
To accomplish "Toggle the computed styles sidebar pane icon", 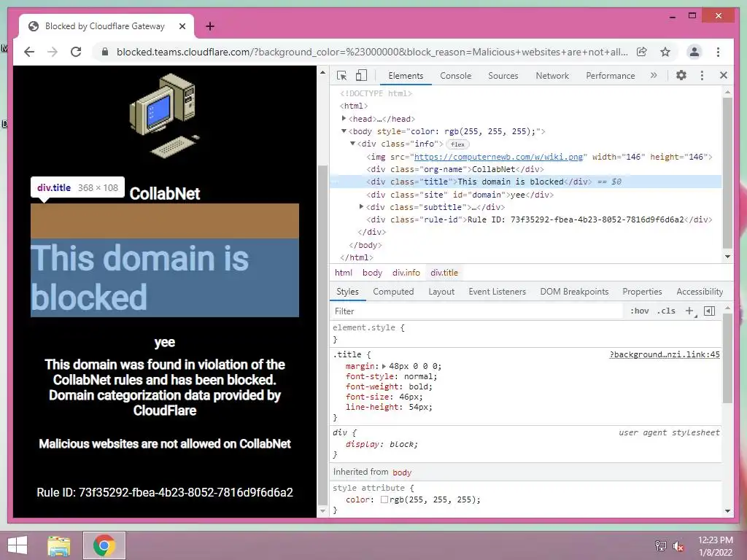I will point(709,311).
